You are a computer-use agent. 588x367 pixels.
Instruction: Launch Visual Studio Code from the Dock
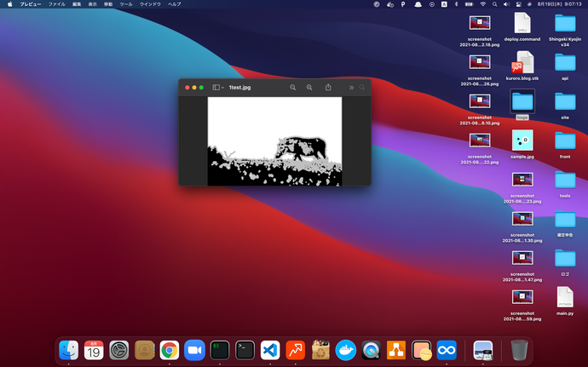(270, 350)
